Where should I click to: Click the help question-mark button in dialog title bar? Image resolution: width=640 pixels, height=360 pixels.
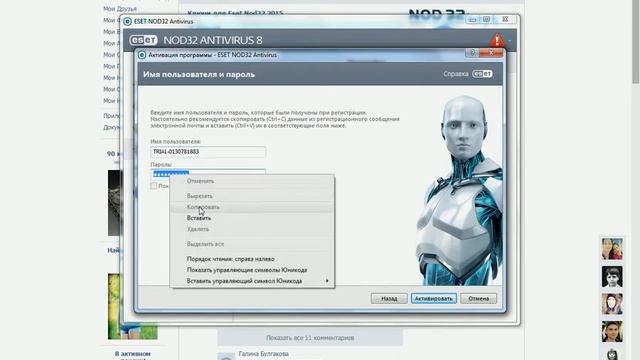tap(472, 53)
